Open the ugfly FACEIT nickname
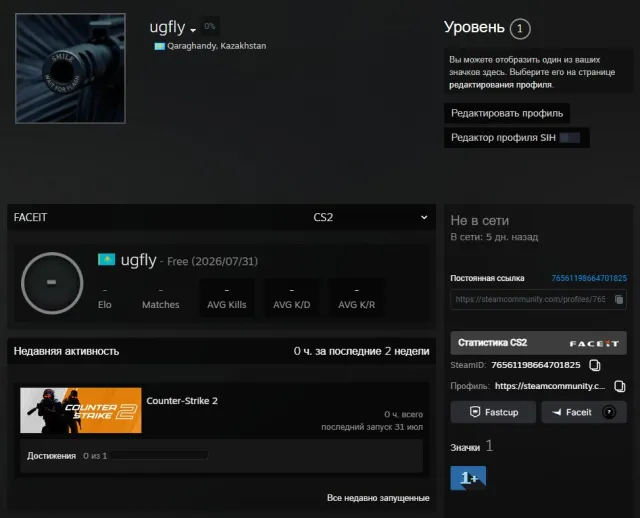This screenshot has height=518, width=640. pos(138,260)
